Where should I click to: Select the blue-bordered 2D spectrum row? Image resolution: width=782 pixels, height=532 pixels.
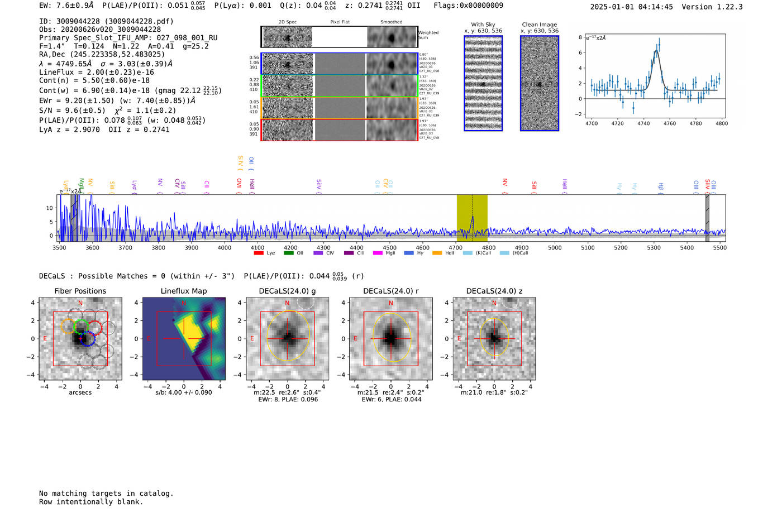pyautogui.click(x=340, y=64)
